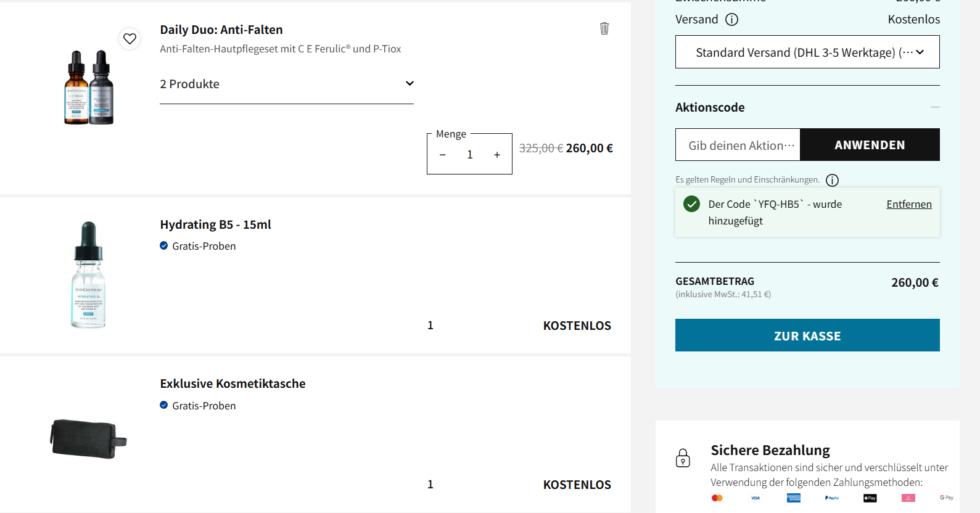Focus the Aktionscode input field
Image resolution: width=980 pixels, height=513 pixels.
click(x=738, y=146)
